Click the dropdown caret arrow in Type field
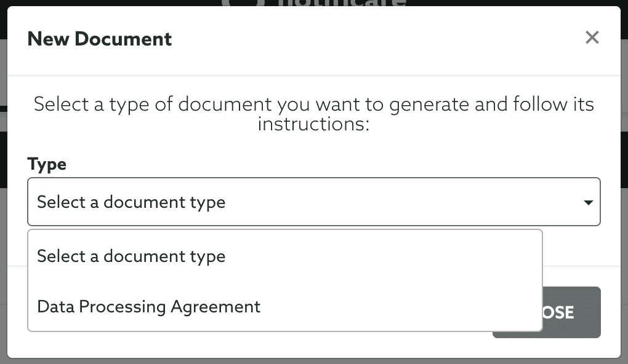 point(589,202)
